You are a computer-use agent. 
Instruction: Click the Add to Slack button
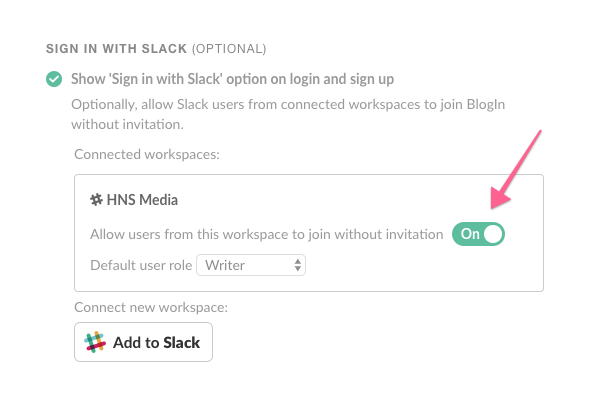pos(143,342)
